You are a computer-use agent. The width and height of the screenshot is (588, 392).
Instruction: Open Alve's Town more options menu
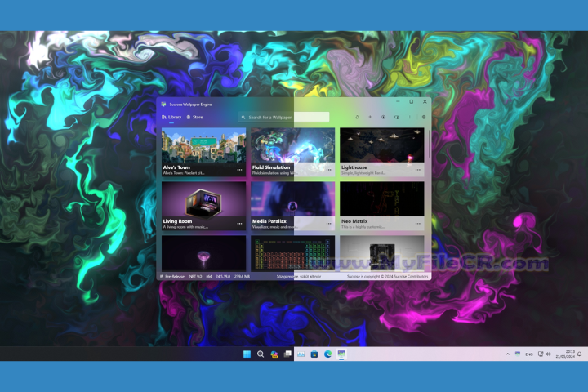coord(239,170)
